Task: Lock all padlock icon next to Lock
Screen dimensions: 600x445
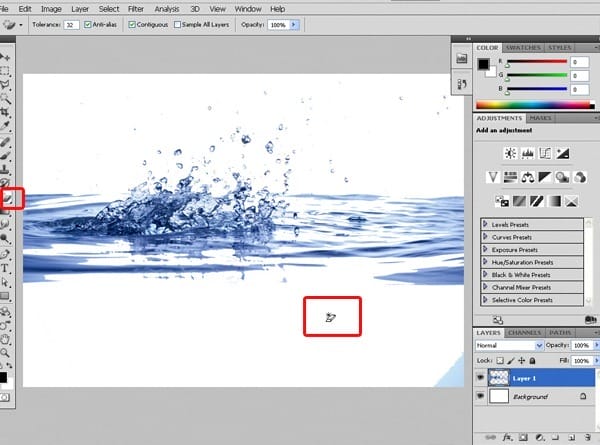Action: 532,360
